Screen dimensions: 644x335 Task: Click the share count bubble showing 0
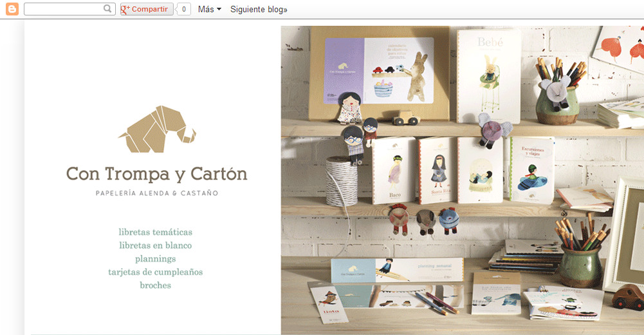(x=184, y=9)
